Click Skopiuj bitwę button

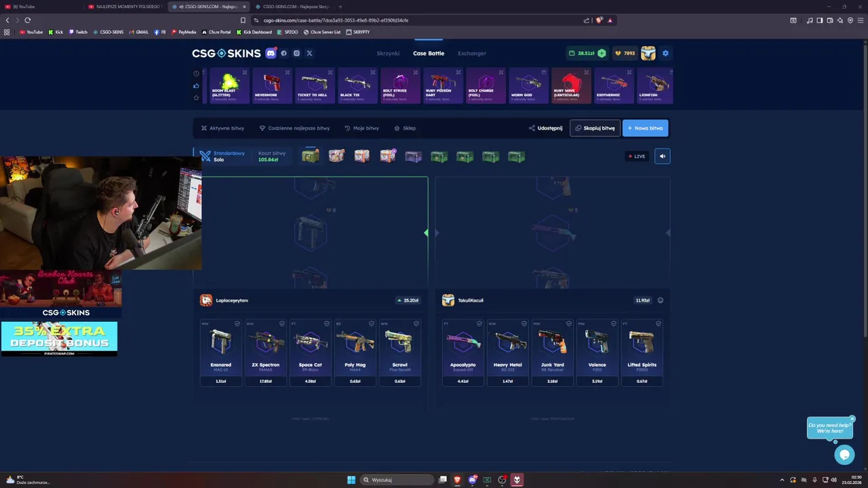click(x=595, y=128)
